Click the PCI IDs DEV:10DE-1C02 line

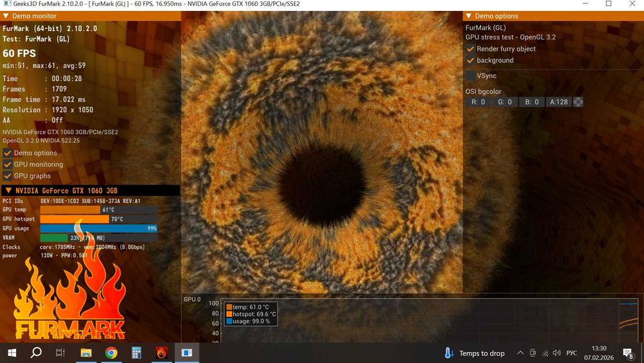point(71,201)
